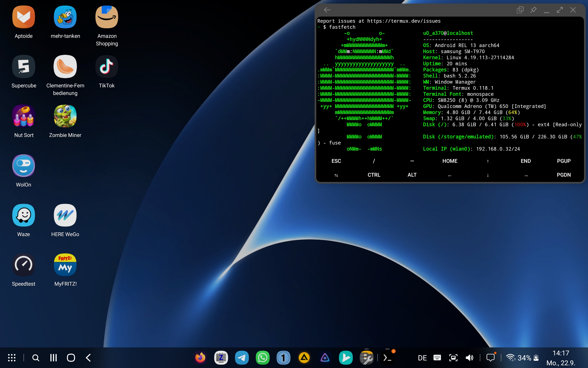Open the volume control from the system tray
Viewport: 588px width, 368px height.
click(x=469, y=357)
